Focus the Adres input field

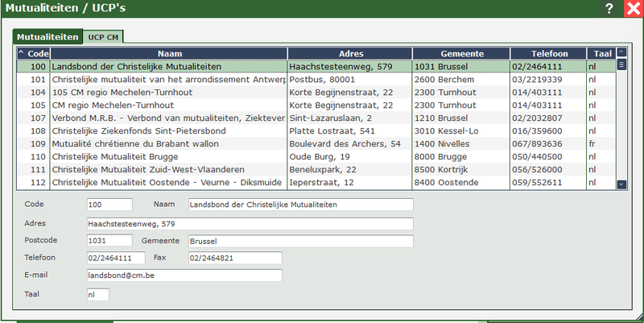coord(250,224)
